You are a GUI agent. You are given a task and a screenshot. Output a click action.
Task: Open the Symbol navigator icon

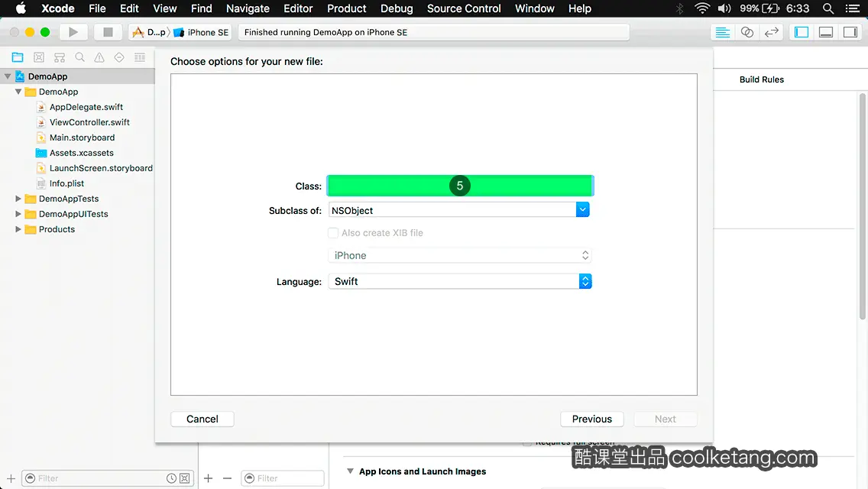[x=60, y=57]
